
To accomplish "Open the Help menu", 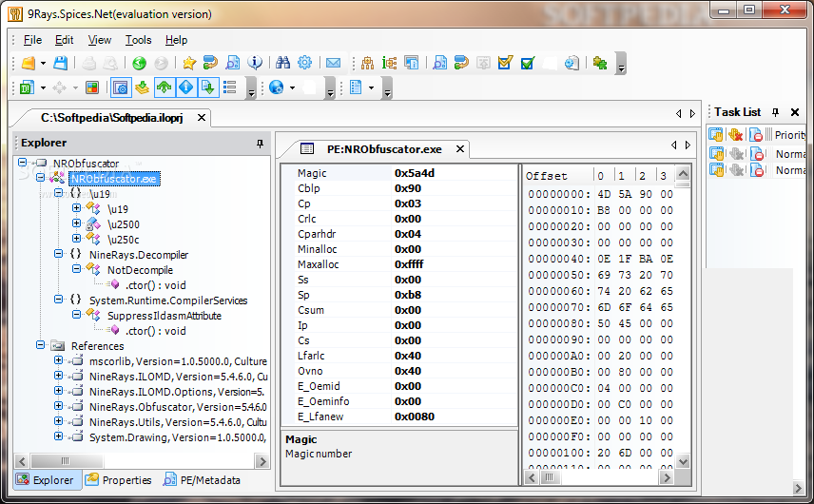I will tap(176, 40).
